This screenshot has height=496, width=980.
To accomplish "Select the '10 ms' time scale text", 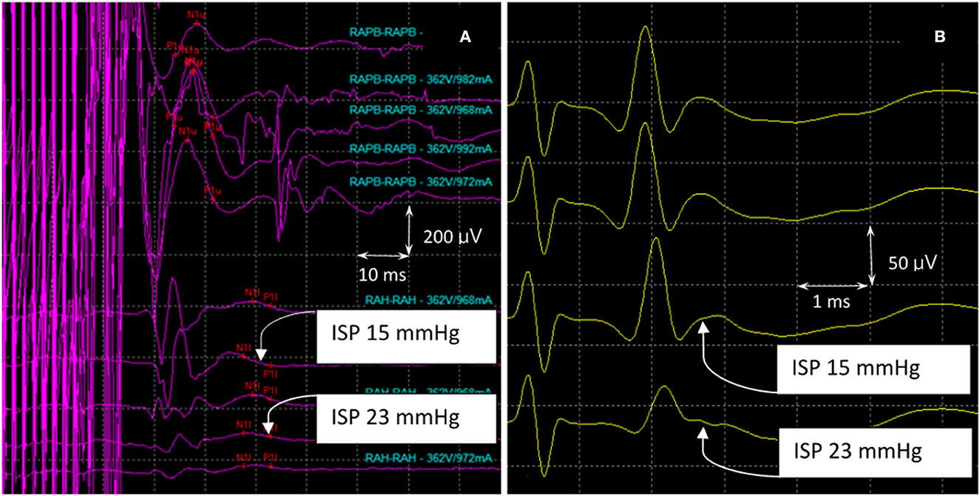I will (382, 275).
